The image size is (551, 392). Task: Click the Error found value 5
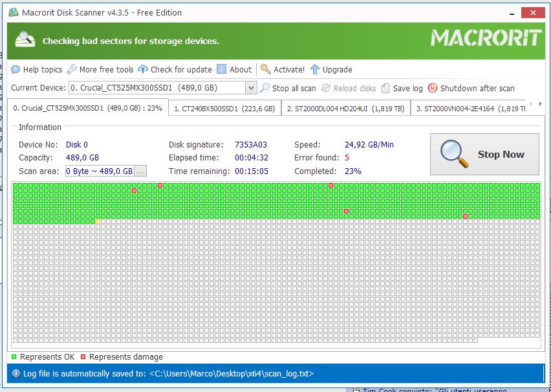click(x=347, y=157)
